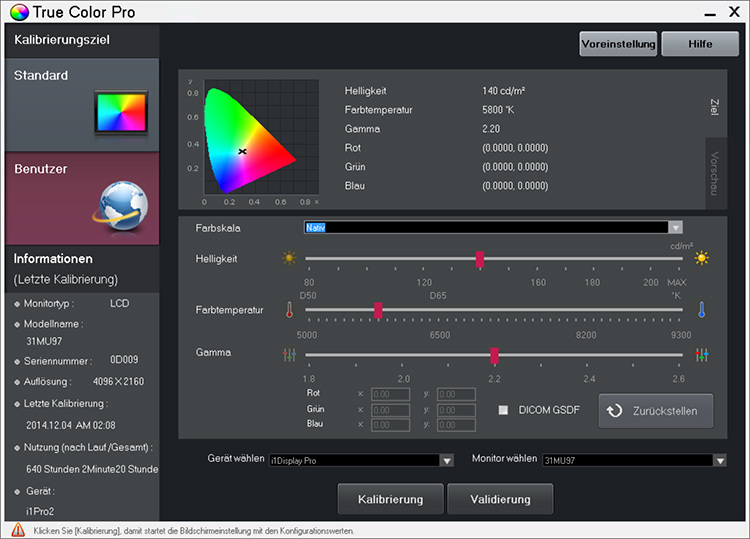Click the blue thermometer icon by Farbtemperatur
Viewport: 750px width, 539px height.
[702, 310]
